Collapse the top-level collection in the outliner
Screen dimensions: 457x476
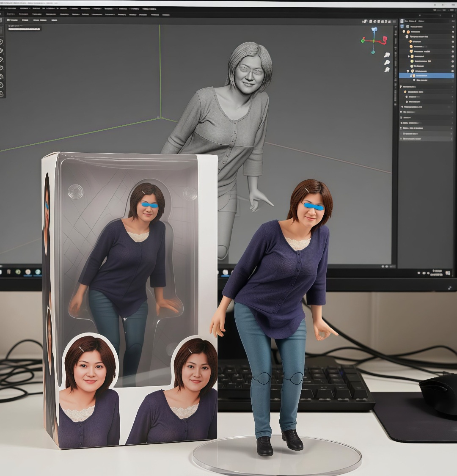tap(403, 32)
